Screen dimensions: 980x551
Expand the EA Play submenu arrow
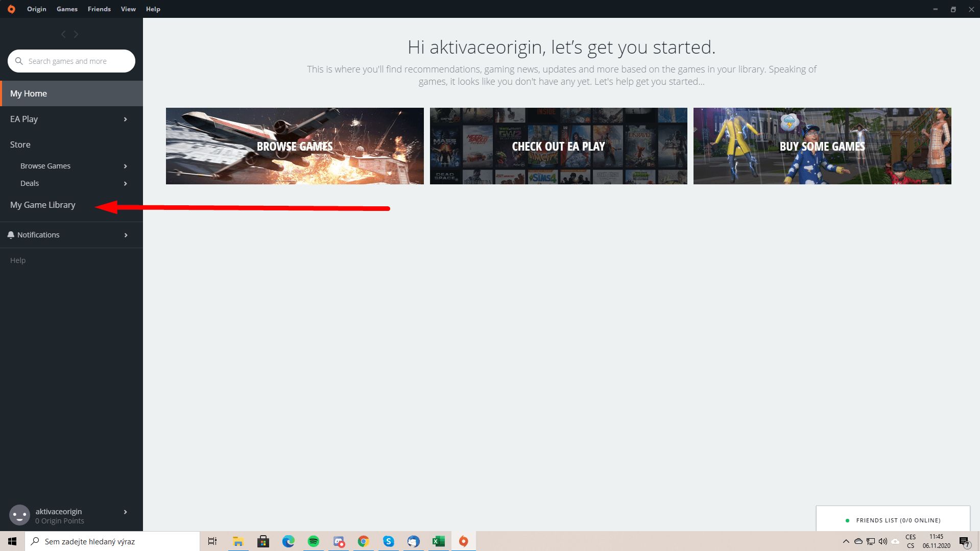pyautogui.click(x=125, y=119)
